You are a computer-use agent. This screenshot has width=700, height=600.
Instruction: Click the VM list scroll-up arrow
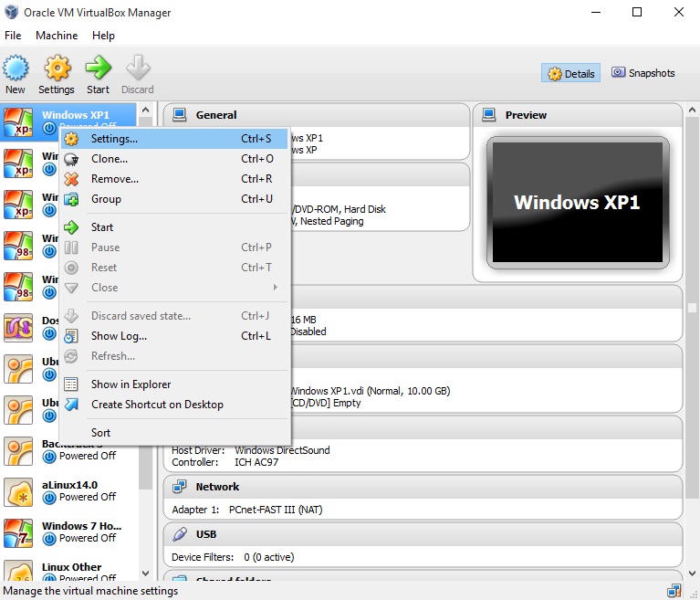click(x=145, y=110)
